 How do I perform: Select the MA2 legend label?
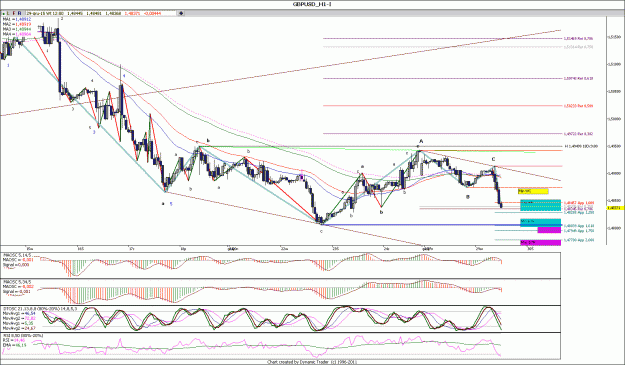(x=17, y=24)
